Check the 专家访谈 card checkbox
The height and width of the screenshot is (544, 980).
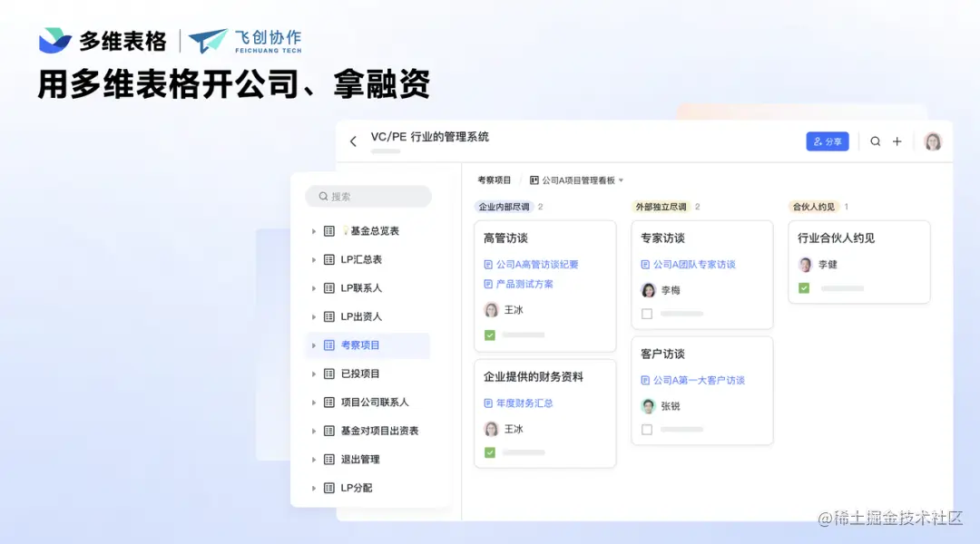click(x=647, y=314)
